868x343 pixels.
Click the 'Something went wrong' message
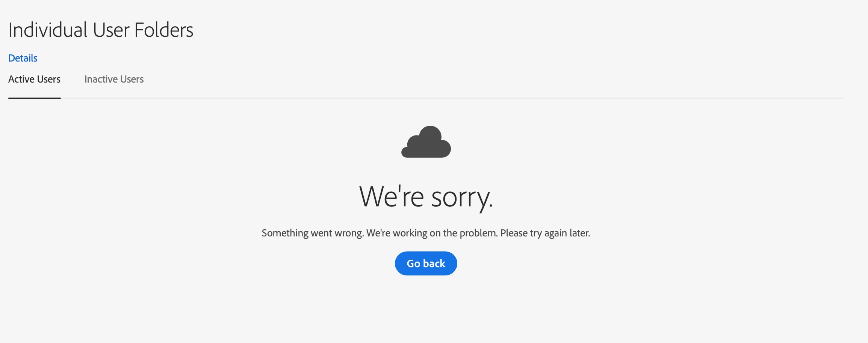[x=313, y=233]
